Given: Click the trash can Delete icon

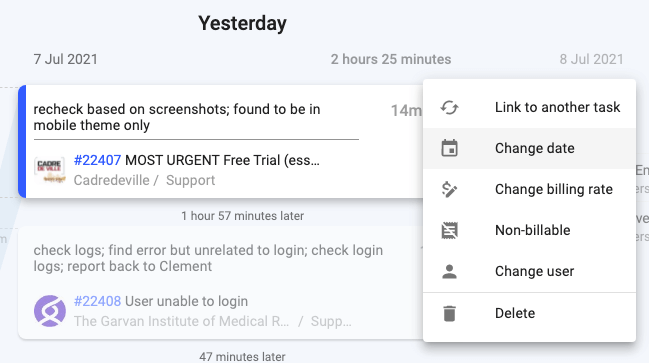Looking at the screenshot, I should pyautogui.click(x=449, y=313).
